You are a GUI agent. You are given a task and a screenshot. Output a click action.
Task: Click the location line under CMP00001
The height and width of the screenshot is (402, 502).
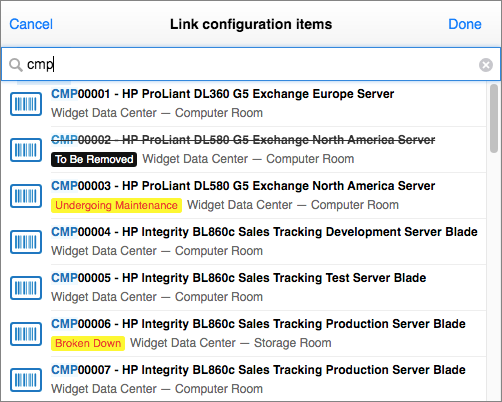157,113
